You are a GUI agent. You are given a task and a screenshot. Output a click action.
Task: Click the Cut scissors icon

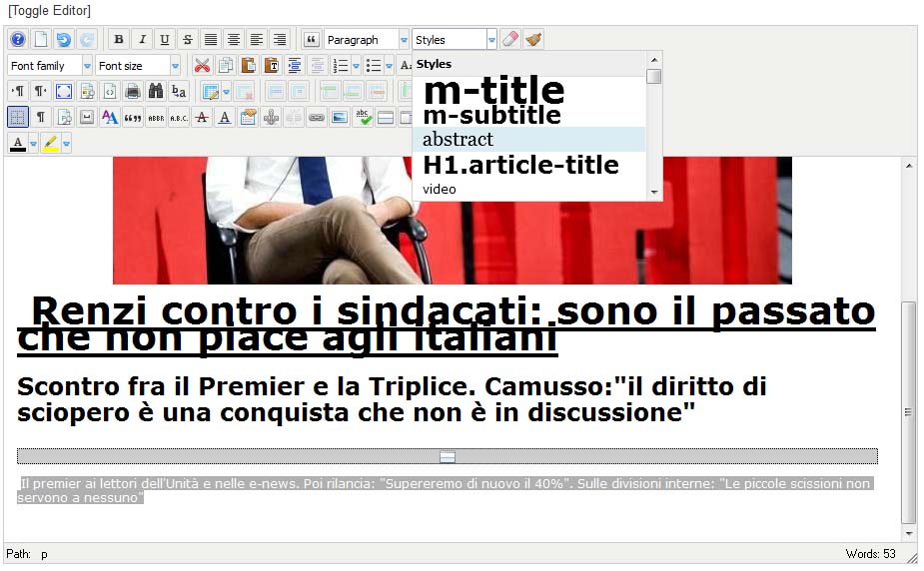pos(203,66)
